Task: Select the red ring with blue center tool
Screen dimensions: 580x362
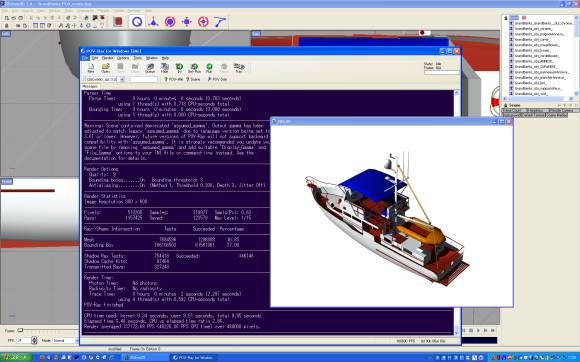Action: coord(170,22)
